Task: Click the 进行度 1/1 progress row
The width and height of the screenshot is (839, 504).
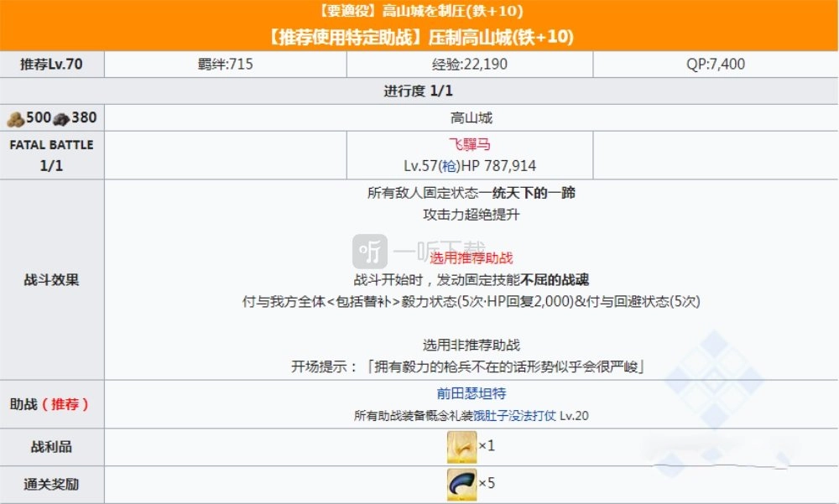Action: (419, 91)
